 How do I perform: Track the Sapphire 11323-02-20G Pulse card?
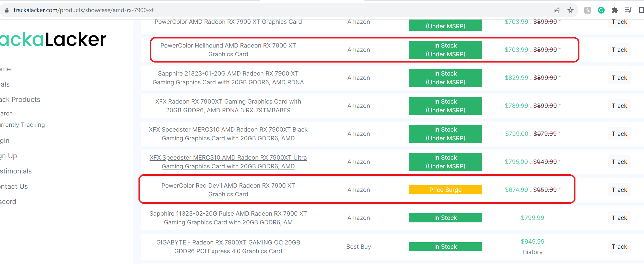[x=619, y=218]
